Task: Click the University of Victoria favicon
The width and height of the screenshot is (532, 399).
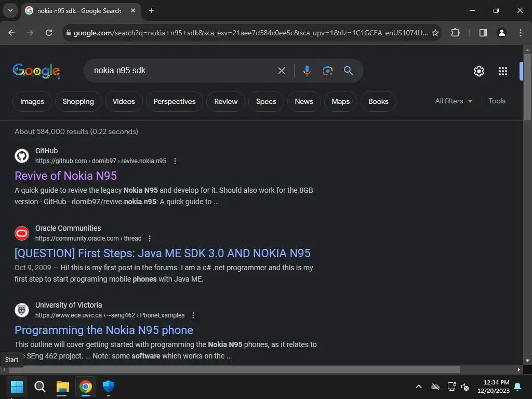Action: coord(22,310)
